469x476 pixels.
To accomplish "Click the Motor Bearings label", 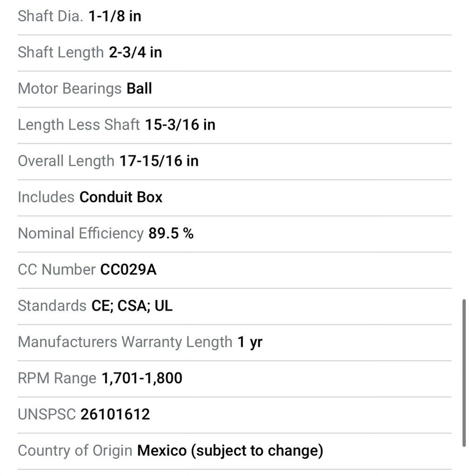I will [x=69, y=88].
